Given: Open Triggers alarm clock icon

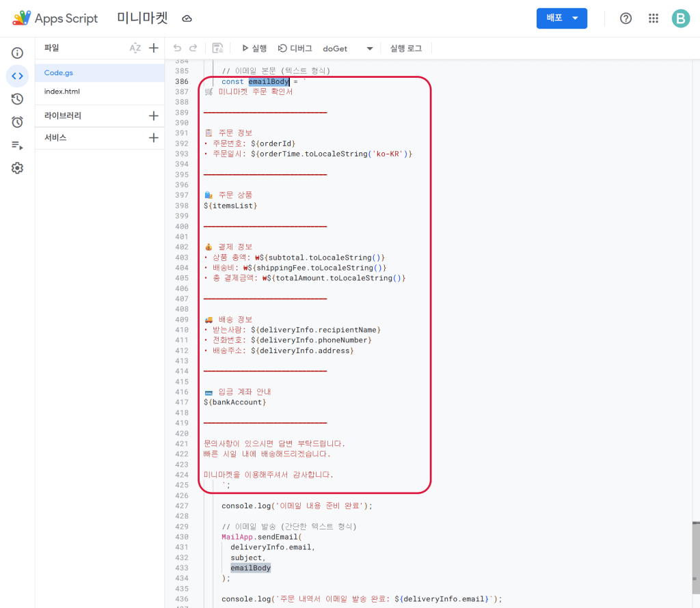Looking at the screenshot, I should [17, 122].
